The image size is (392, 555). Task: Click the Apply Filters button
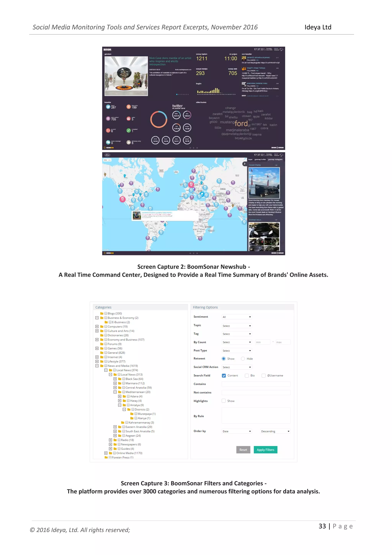(265, 450)
